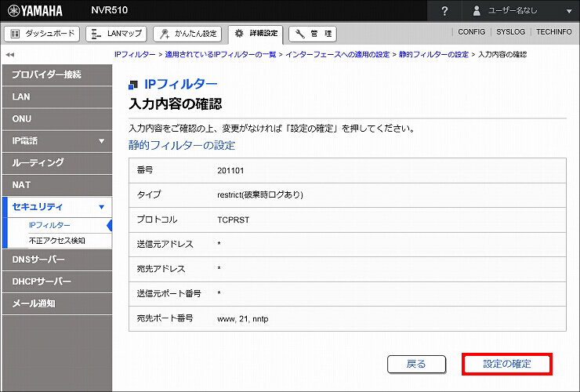Click the 宛先ポート番号 row label
580x392 pixels.
click(x=165, y=318)
